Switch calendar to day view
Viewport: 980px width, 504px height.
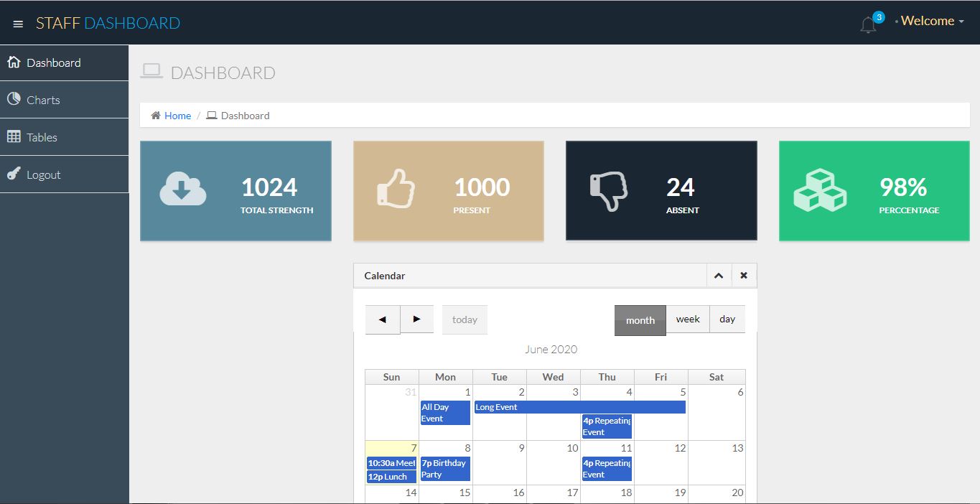(727, 319)
